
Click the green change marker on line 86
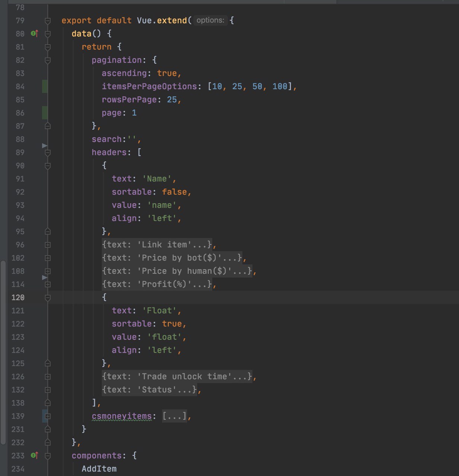click(x=45, y=113)
